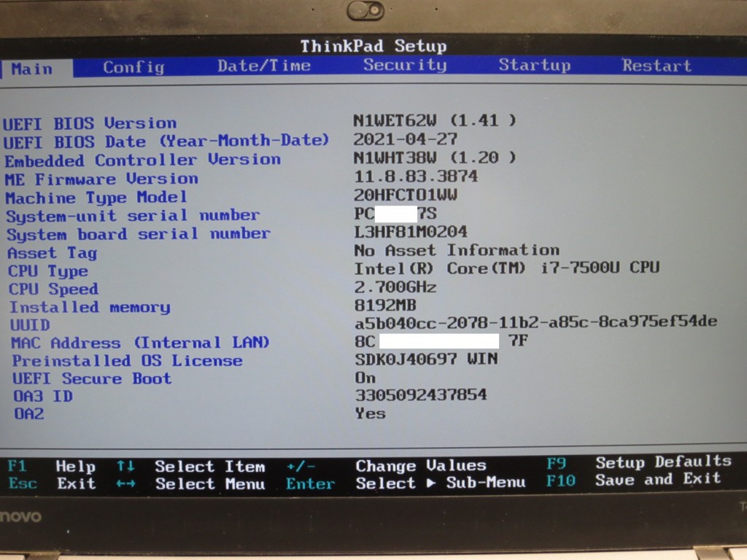
Task: Click the 2.700GHz value
Action: click(x=395, y=287)
